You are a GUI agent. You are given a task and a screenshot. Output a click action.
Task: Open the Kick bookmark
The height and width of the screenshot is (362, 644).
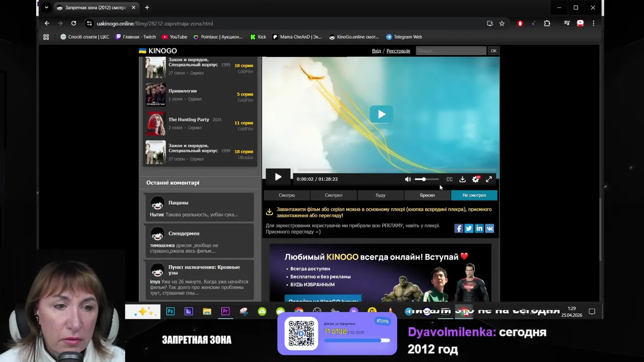tap(258, 37)
